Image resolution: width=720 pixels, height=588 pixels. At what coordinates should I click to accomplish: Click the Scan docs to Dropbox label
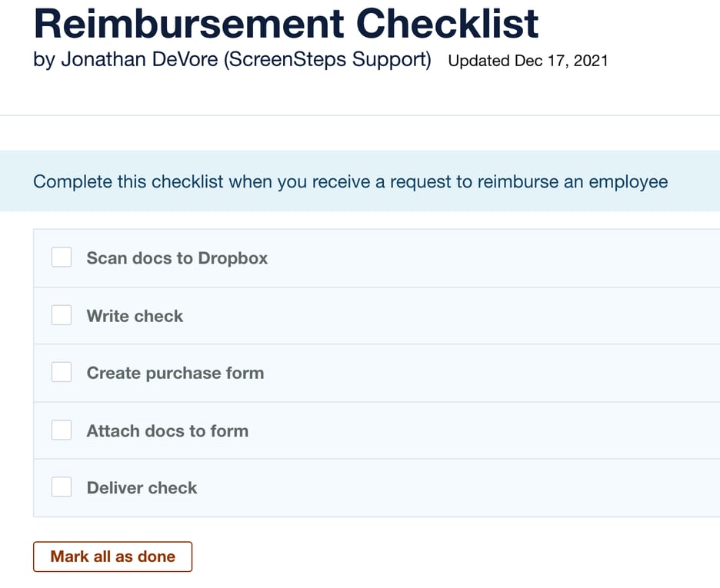click(177, 258)
